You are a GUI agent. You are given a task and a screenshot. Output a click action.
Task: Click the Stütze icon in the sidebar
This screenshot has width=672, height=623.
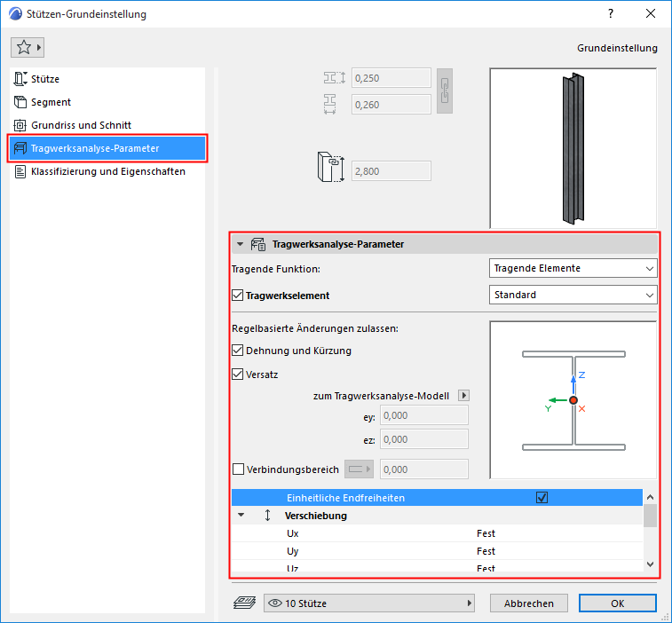click(x=20, y=79)
